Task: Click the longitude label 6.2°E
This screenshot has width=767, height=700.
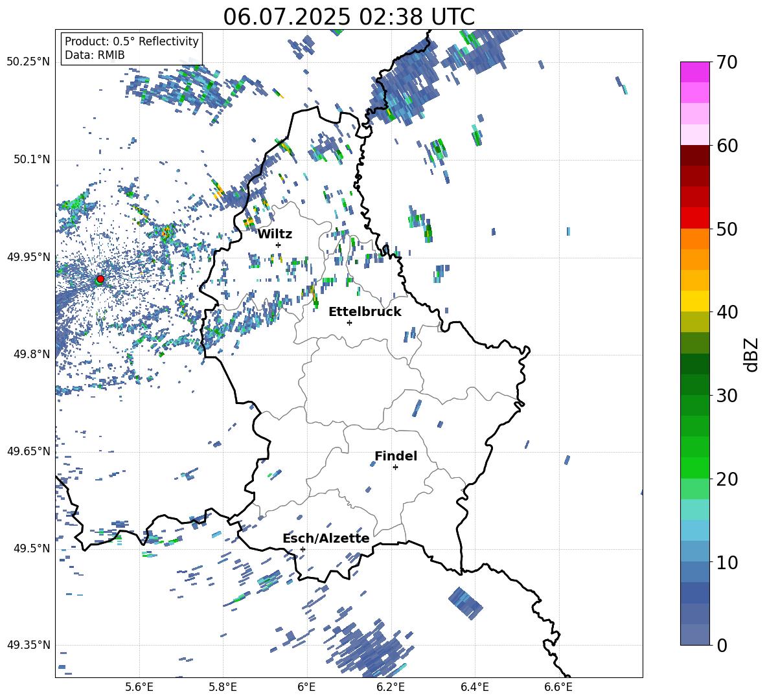Action: coord(391,688)
